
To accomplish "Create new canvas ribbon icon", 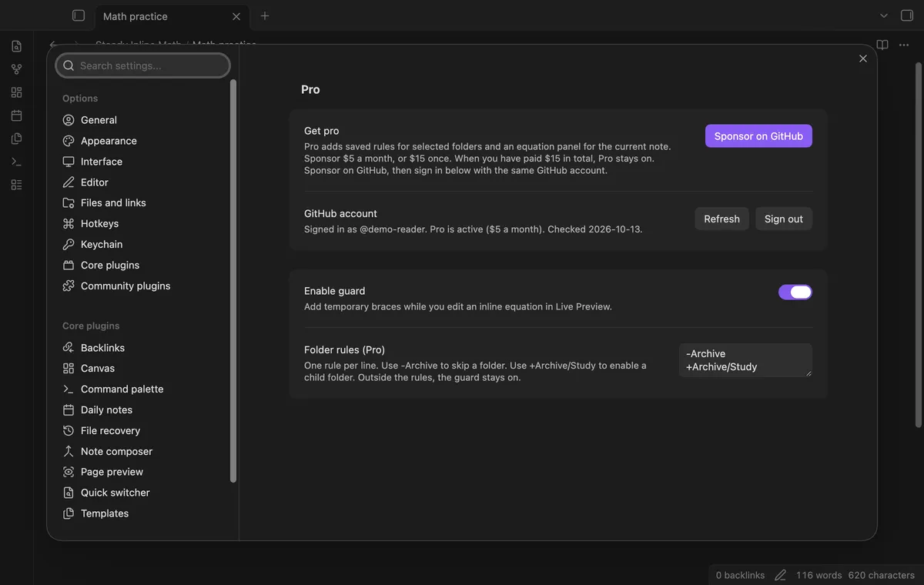I will click(x=16, y=92).
